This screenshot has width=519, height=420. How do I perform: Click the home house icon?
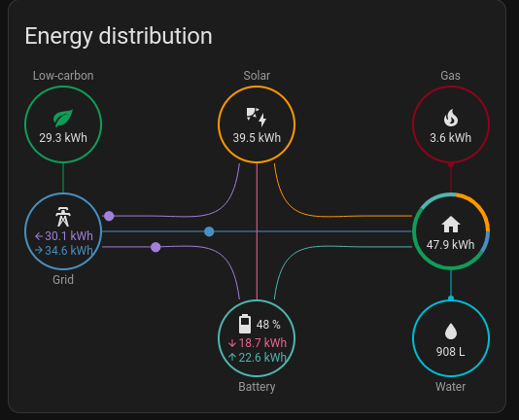point(451,225)
